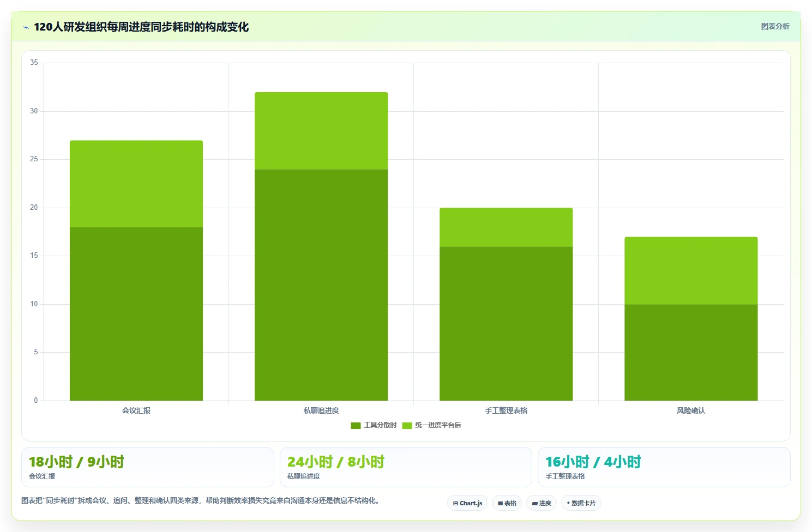Click the y-axis tick label 35

34,63
